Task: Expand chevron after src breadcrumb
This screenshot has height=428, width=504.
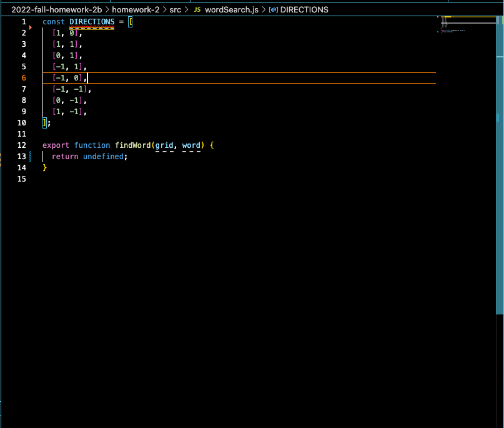Action: 186,9
